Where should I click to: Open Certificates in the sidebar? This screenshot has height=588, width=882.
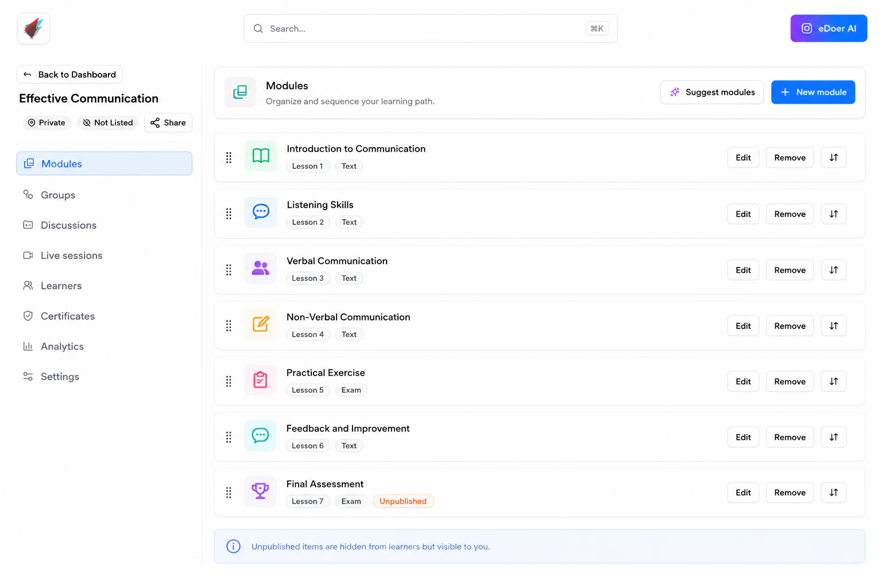[105, 316]
